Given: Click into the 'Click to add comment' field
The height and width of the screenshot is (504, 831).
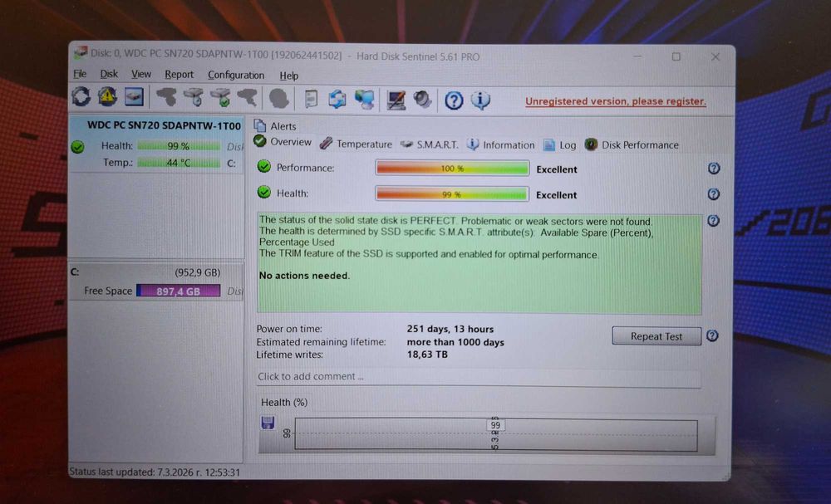Looking at the screenshot, I should 479,377.
